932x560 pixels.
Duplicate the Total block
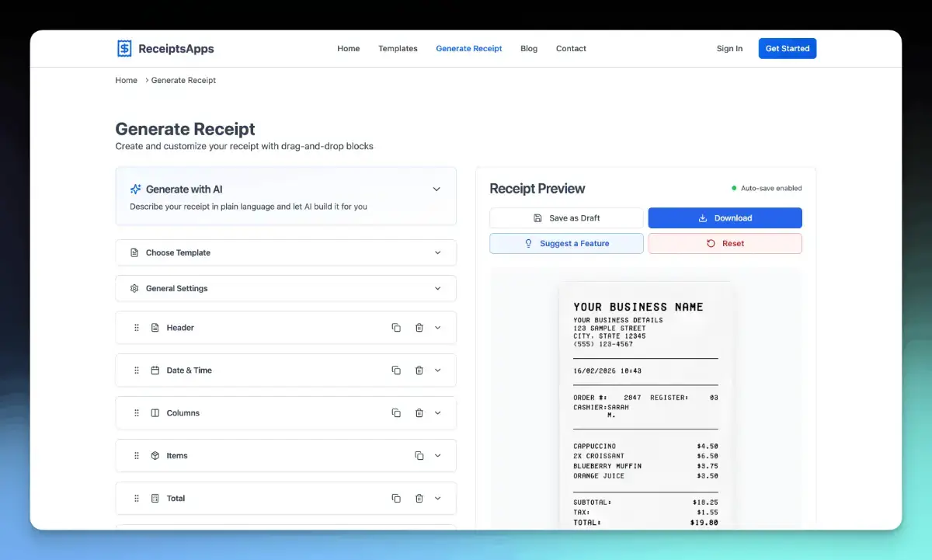(x=396, y=499)
